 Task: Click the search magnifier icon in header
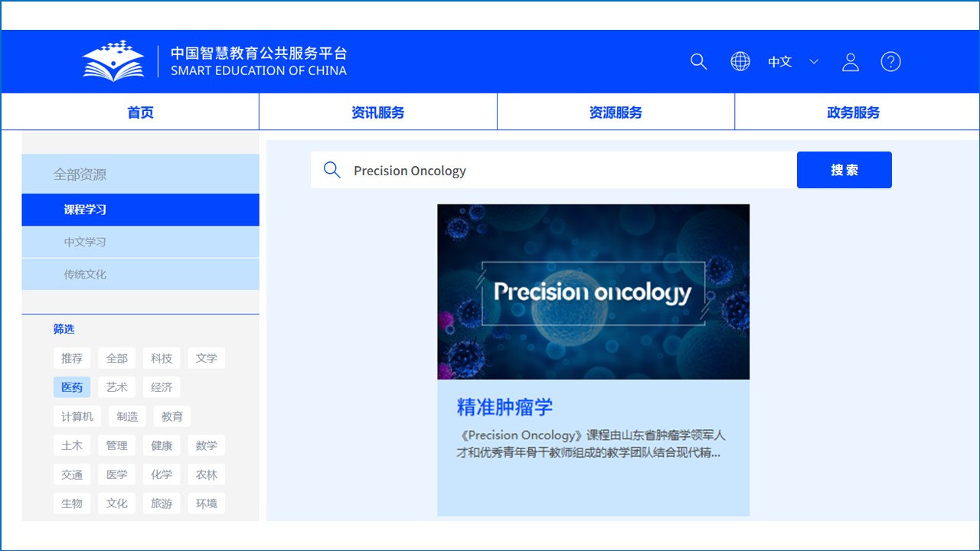[x=698, y=62]
